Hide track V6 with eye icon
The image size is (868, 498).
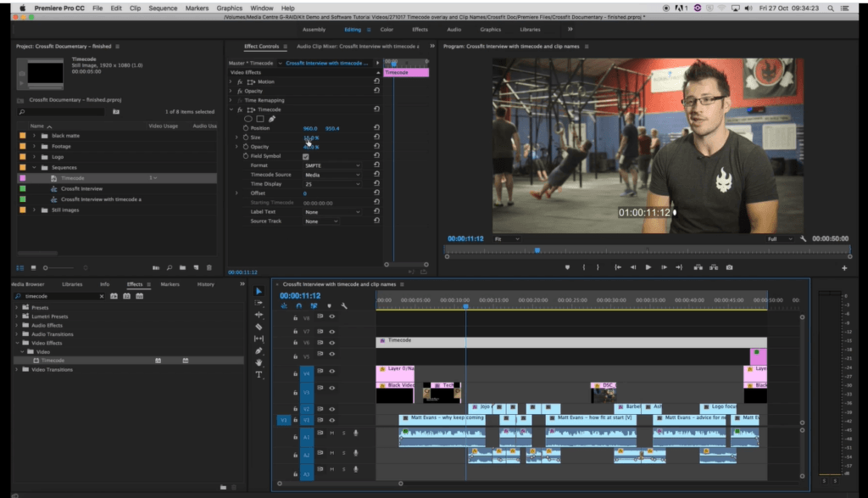pos(332,343)
